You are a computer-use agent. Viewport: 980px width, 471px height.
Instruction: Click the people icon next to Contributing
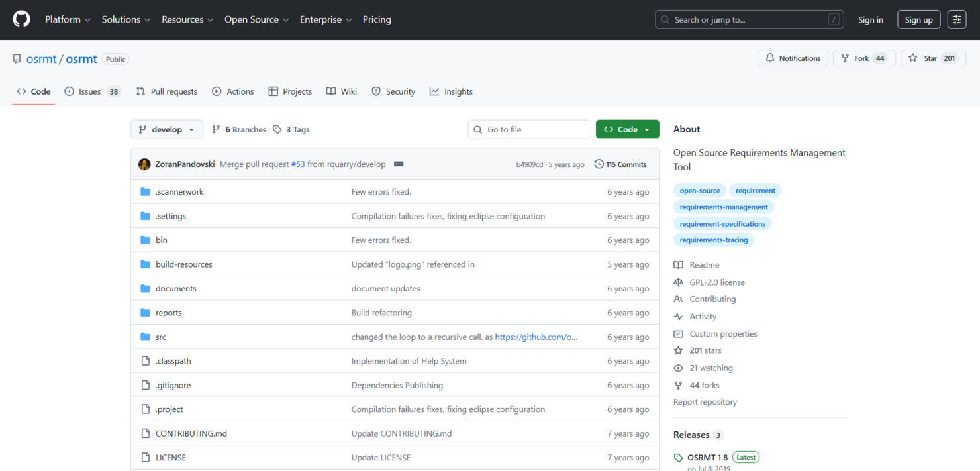(678, 299)
